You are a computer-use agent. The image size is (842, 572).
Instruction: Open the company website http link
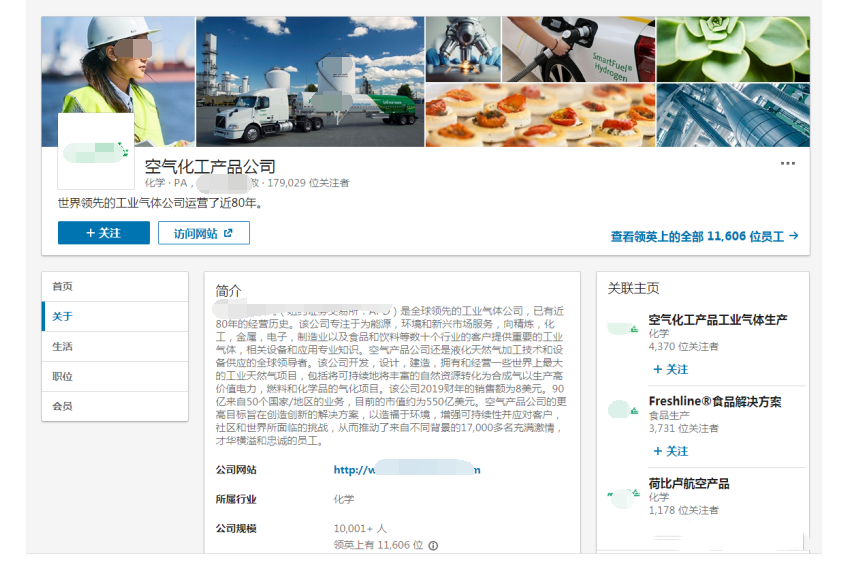pos(407,470)
